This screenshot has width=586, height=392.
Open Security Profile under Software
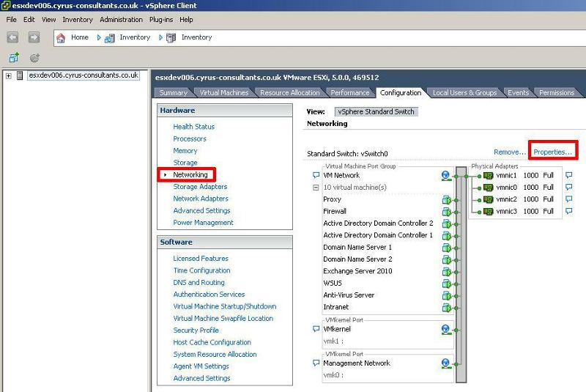[x=196, y=330]
